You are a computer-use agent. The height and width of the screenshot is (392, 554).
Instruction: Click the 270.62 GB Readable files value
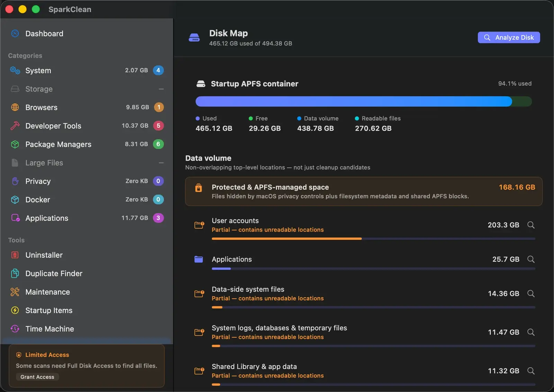(x=373, y=128)
